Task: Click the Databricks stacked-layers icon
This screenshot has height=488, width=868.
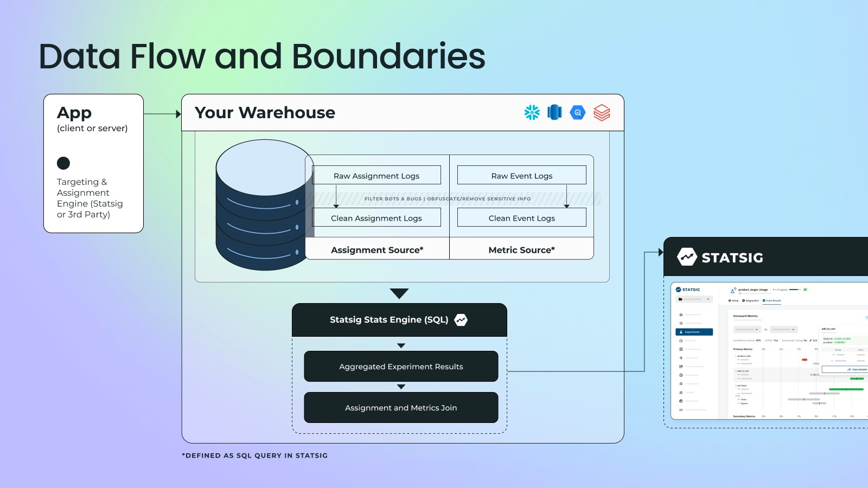Action: [602, 113]
